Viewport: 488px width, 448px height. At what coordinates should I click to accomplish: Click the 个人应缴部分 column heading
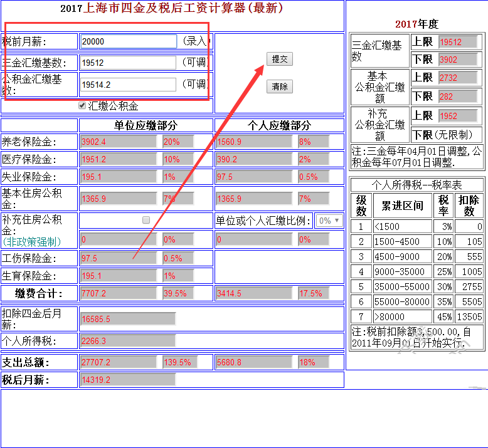[279, 125]
